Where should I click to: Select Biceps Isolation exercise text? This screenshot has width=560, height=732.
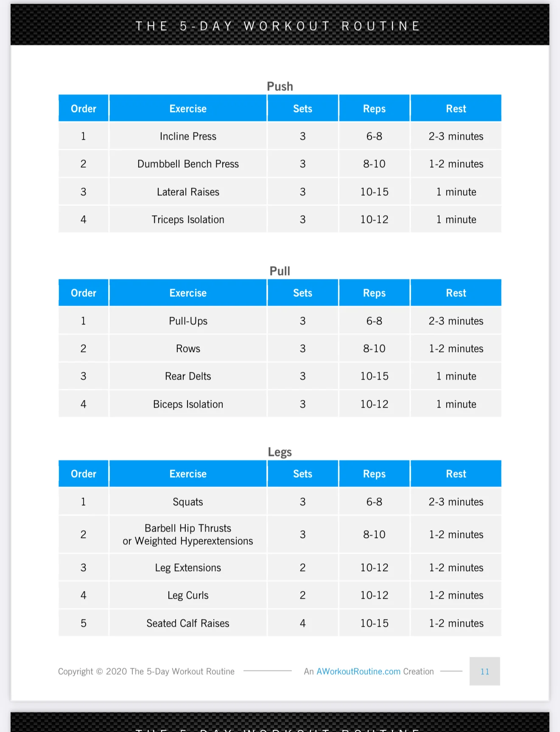pos(188,404)
